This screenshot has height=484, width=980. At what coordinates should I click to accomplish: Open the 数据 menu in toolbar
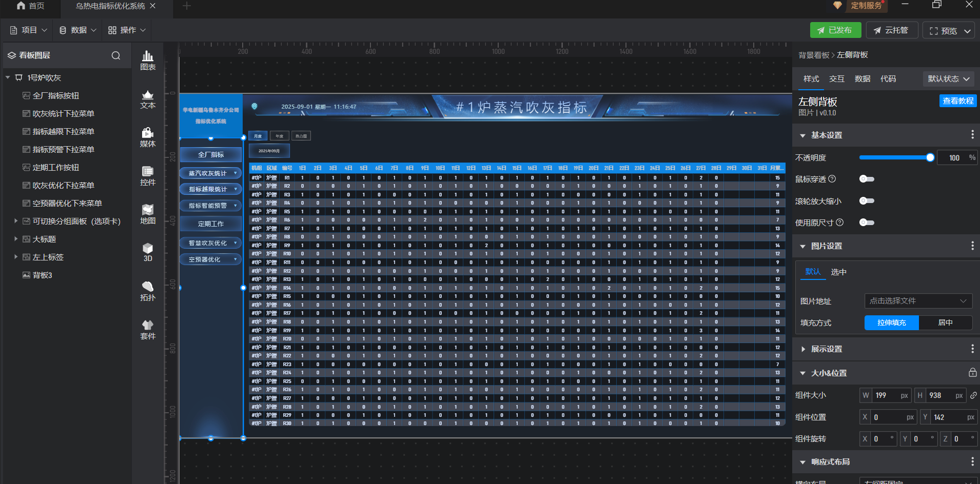[78, 30]
